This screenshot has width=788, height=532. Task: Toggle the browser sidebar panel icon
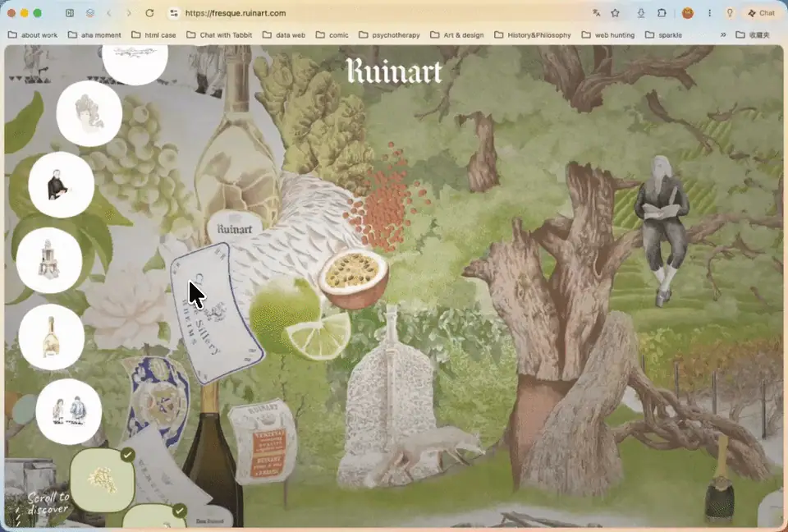[x=70, y=13]
